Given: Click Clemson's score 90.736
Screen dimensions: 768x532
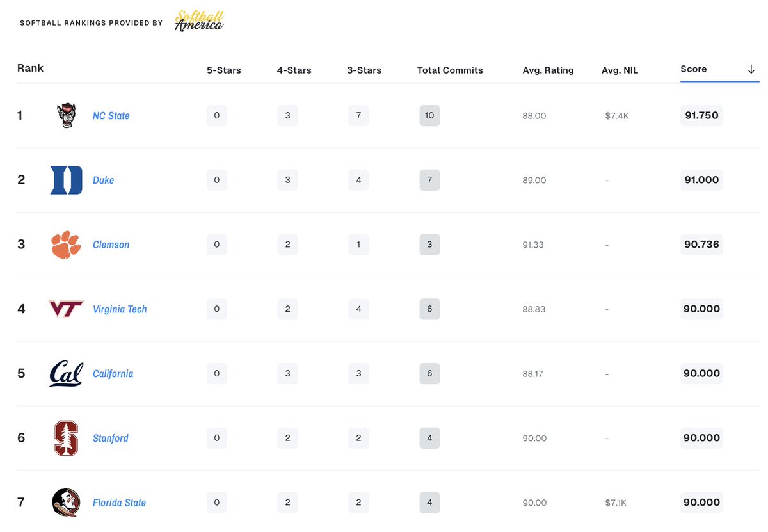Looking at the screenshot, I should [x=701, y=245].
